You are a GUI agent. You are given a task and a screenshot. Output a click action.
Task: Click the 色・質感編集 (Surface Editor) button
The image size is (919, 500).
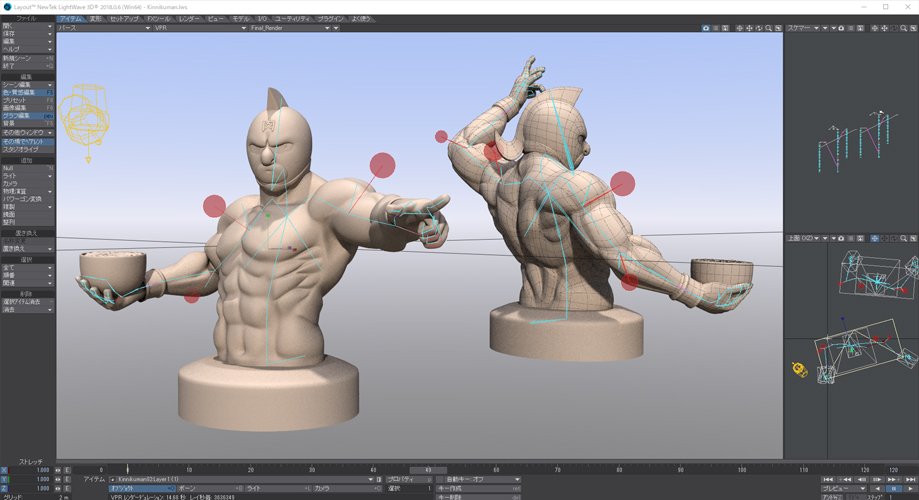(x=27, y=93)
